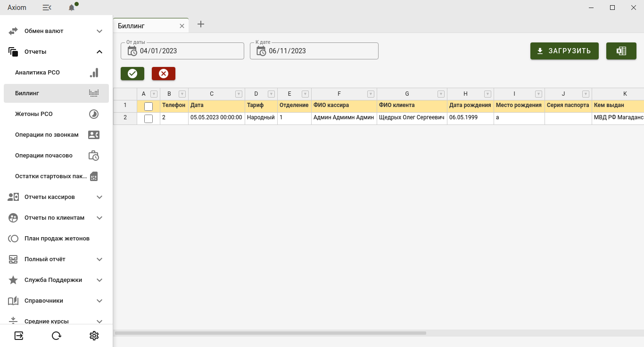Select cell Щедрых Олег Сергеевич
The width and height of the screenshot is (644, 347).
tap(412, 118)
